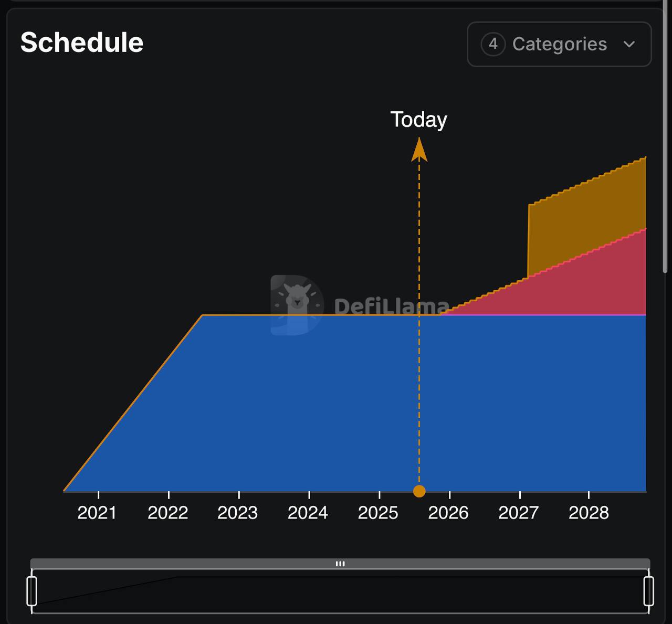
Task: Click the circled 4 count badge
Action: [x=493, y=44]
